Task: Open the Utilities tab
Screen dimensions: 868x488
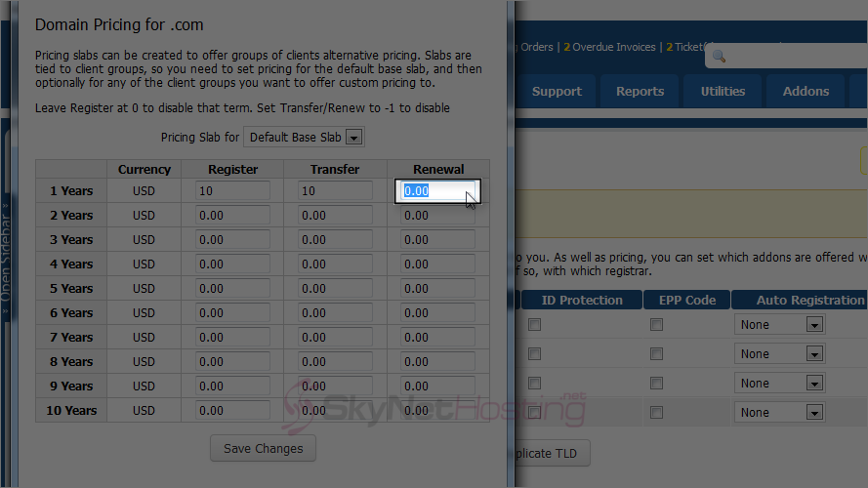Action: click(x=723, y=92)
